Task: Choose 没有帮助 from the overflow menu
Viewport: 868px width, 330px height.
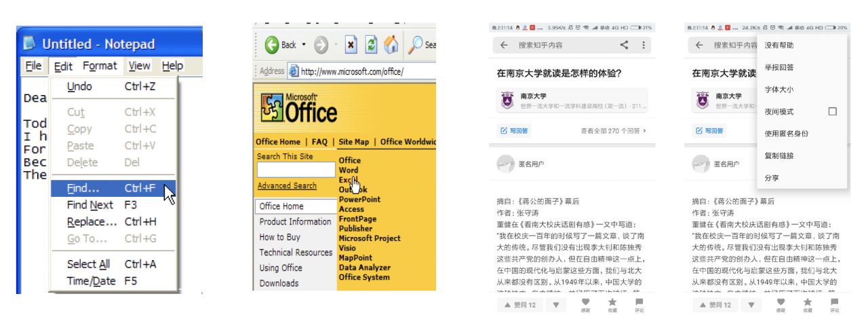Action: pos(802,45)
